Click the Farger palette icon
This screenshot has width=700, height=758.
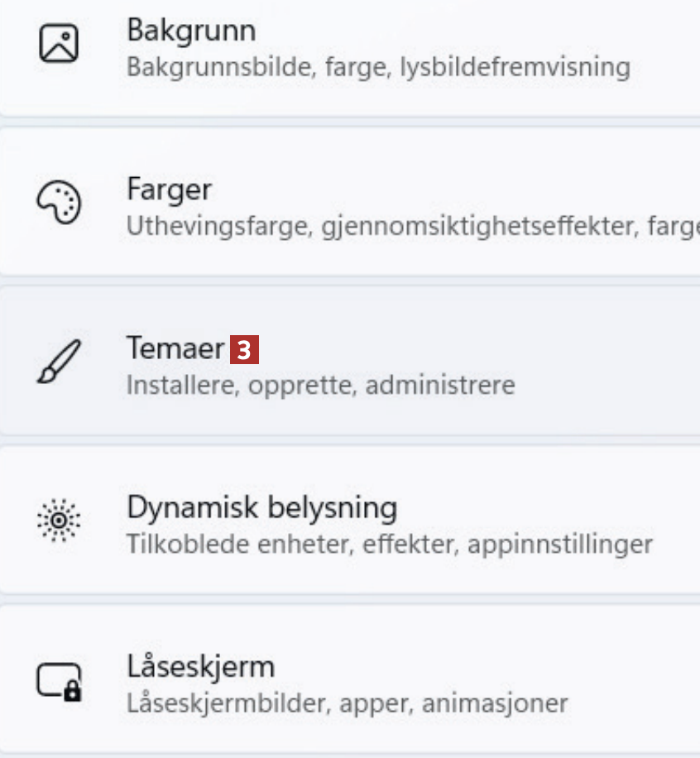(59, 203)
